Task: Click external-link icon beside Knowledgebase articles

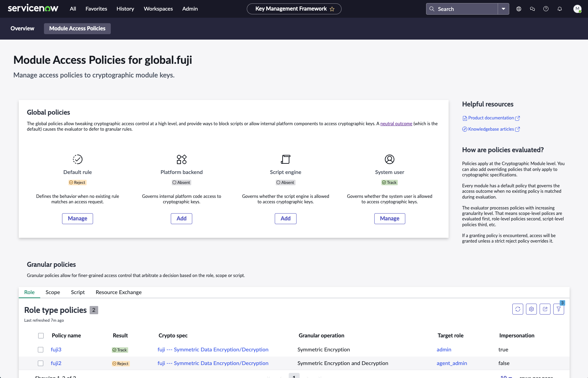Action: point(517,129)
